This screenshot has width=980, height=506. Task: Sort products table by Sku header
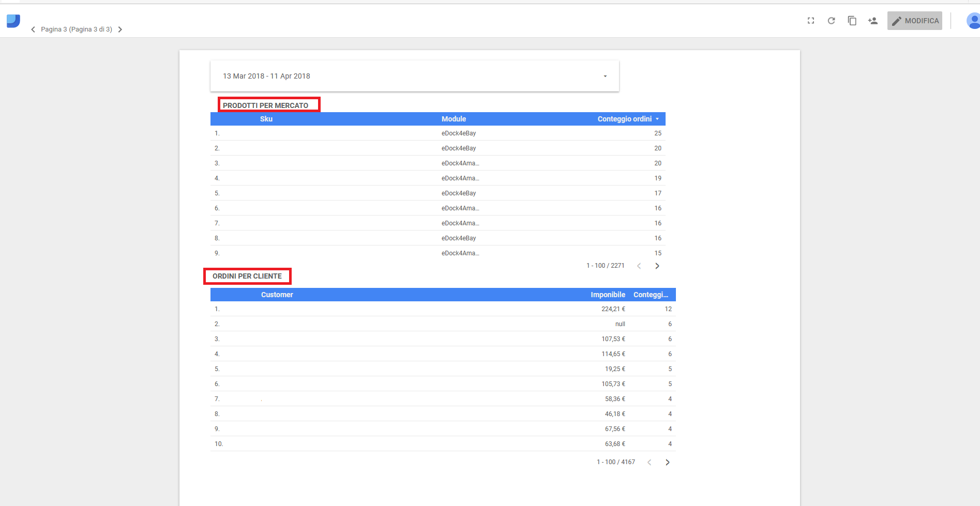(266, 119)
